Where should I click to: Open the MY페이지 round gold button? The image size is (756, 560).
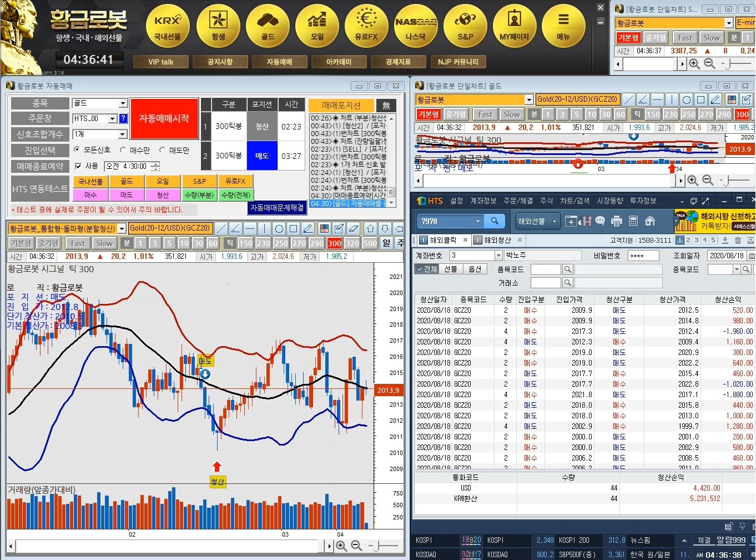tap(515, 27)
